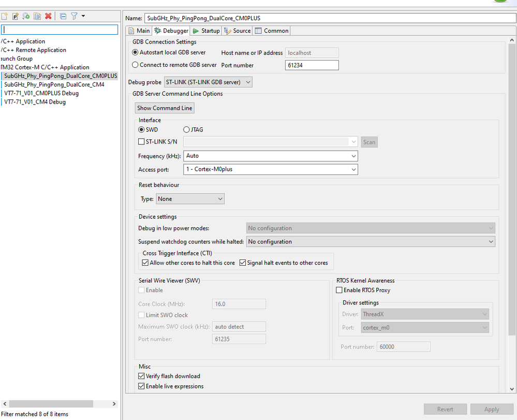
Task: Select STM32 Cortex-M C/C++ Application type
Action: pos(45,67)
